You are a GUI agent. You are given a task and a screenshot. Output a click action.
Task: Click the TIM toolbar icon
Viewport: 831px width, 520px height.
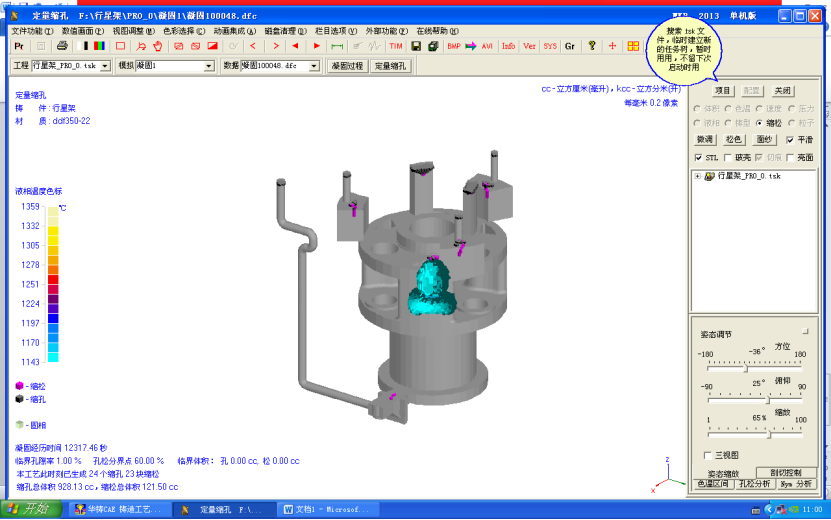point(395,46)
